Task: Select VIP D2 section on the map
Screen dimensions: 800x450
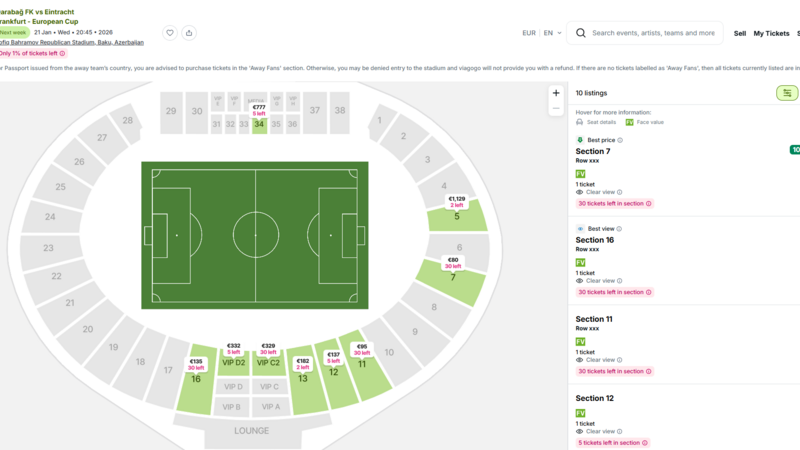Action: (233, 364)
